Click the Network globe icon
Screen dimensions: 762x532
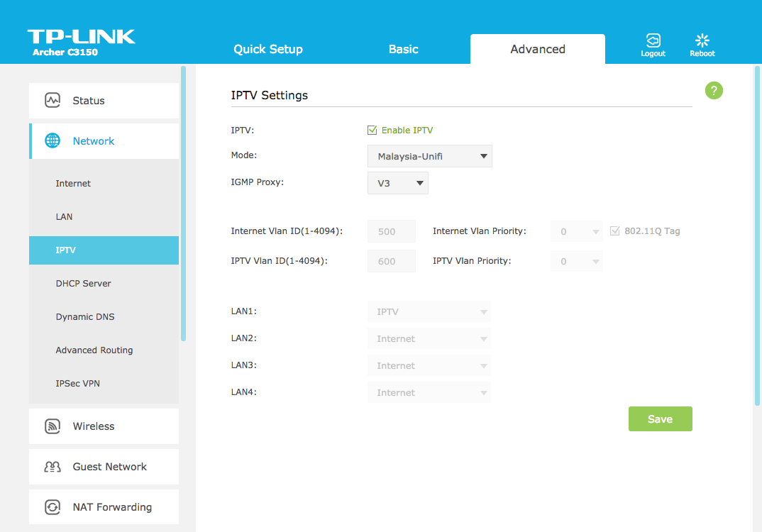[x=53, y=141]
